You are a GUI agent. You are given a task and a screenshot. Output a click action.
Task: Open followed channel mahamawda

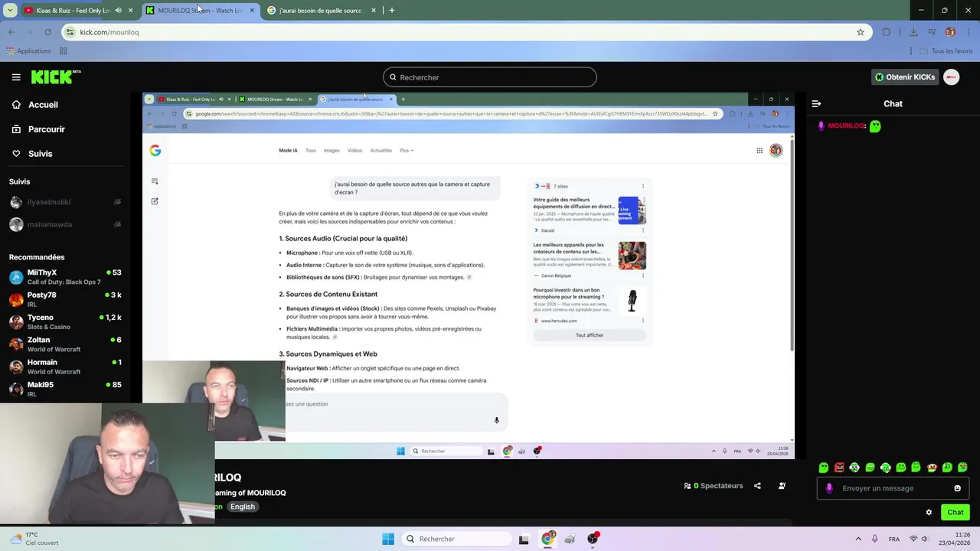pyautogui.click(x=65, y=225)
